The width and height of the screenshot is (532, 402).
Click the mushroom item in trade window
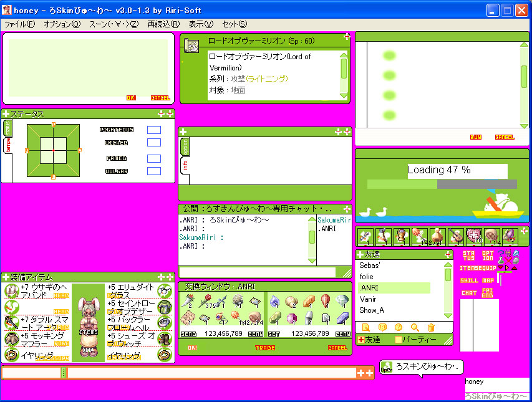pyautogui.click(x=291, y=300)
